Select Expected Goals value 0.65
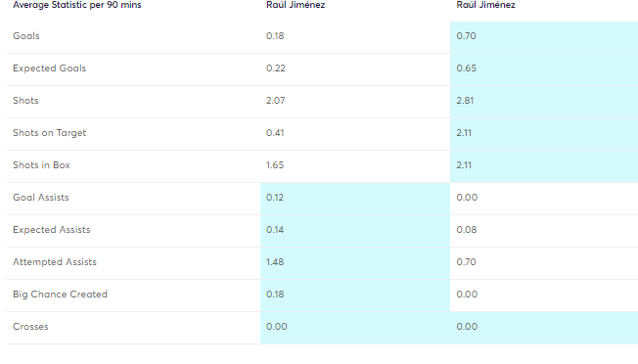This screenshot has height=364, width=638. pyautogui.click(x=467, y=68)
